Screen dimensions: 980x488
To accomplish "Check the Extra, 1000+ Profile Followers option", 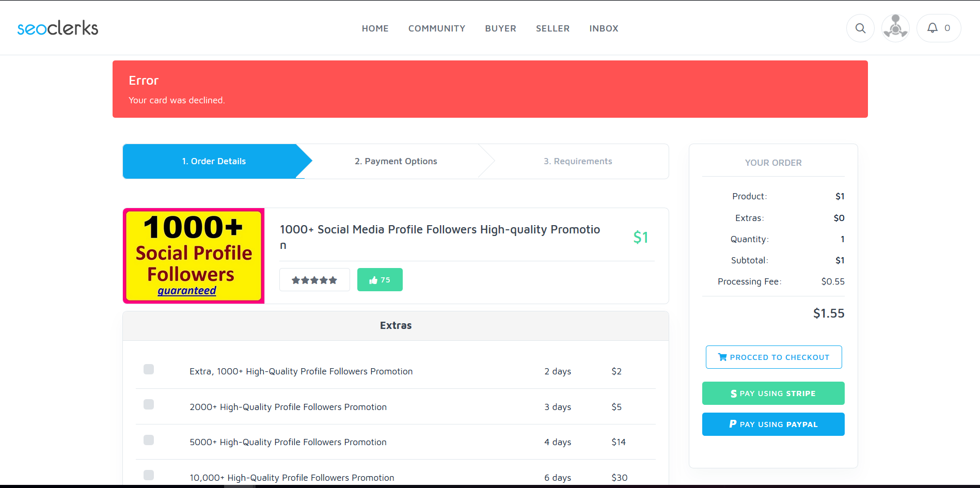I will tap(149, 369).
